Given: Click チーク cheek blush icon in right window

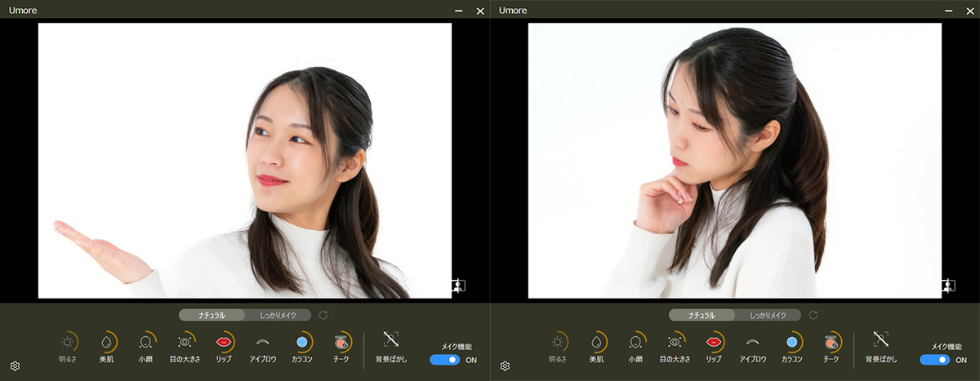Looking at the screenshot, I should pos(831,343).
